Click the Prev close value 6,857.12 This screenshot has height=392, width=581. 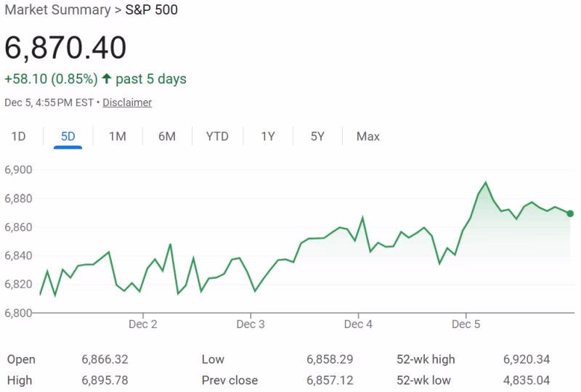330,380
